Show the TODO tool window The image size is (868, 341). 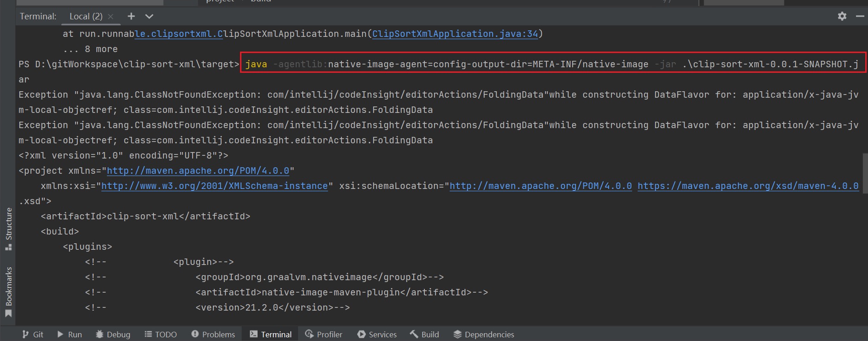(161, 334)
